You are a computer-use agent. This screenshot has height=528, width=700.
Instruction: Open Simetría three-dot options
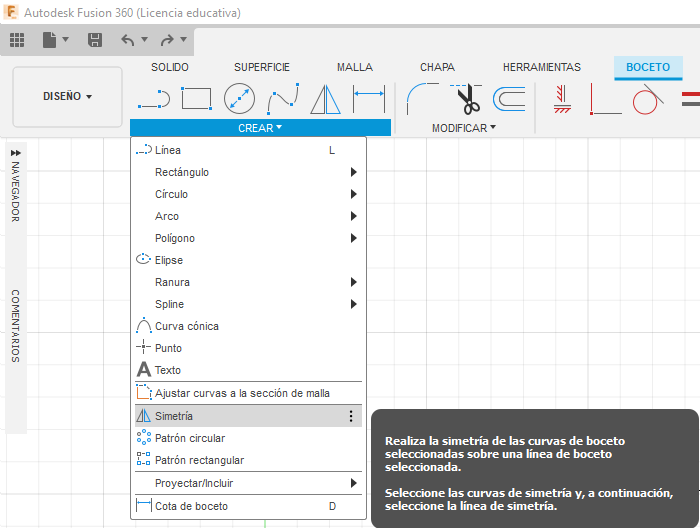click(351, 416)
